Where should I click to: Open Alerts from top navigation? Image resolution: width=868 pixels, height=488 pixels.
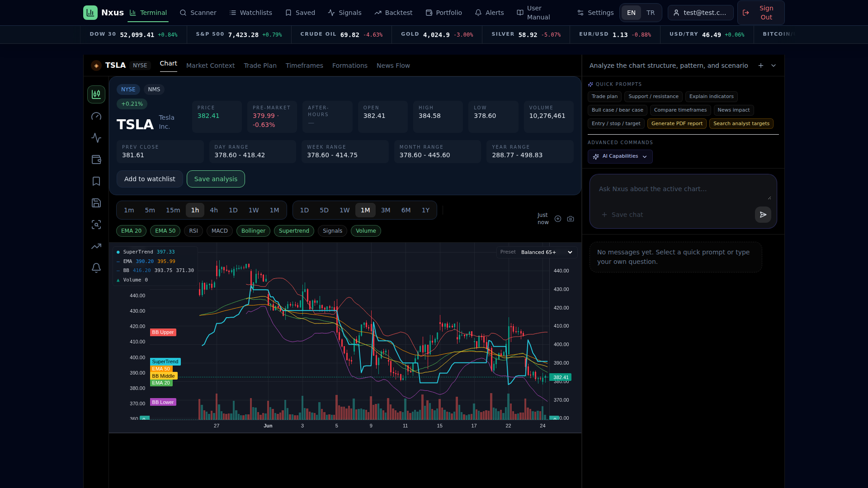(489, 13)
